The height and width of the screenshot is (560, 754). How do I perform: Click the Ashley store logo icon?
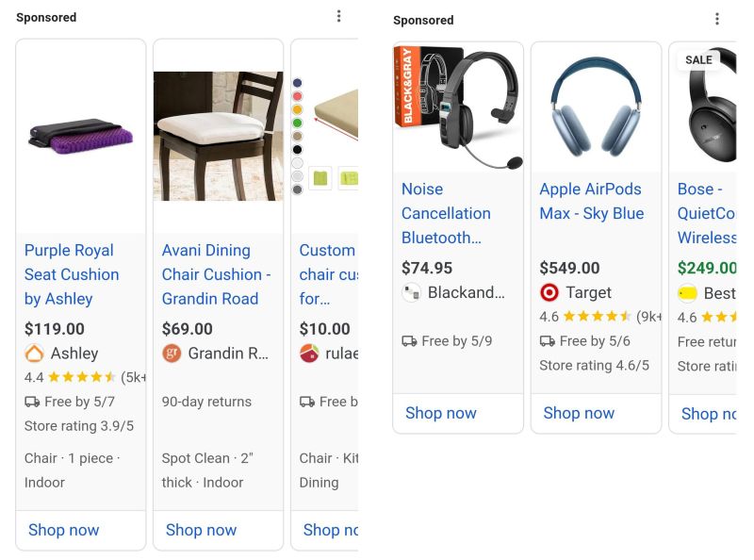(34, 354)
